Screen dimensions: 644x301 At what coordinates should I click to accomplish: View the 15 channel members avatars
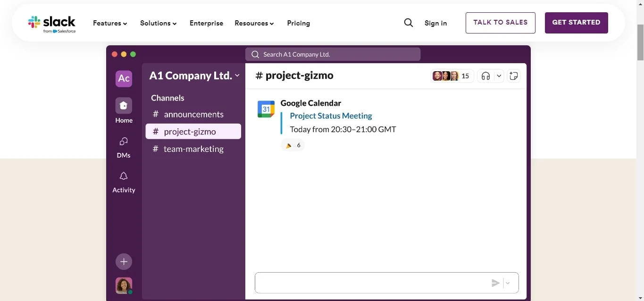coord(452,76)
